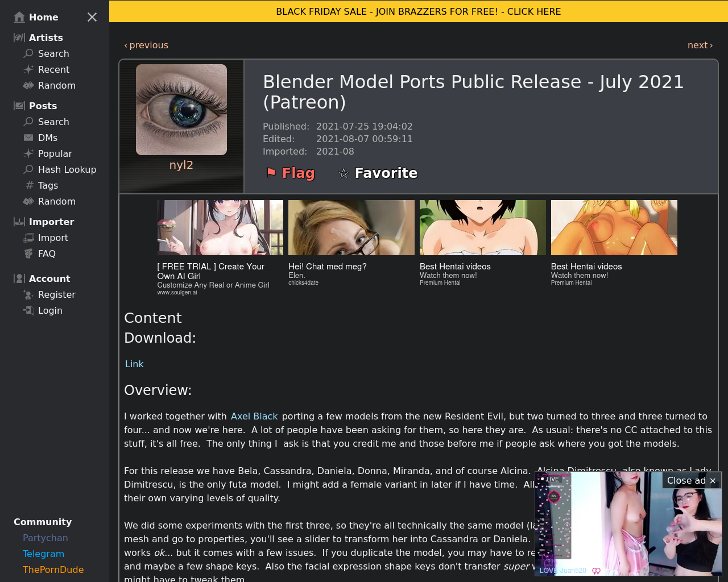728x582 pixels.
Task: Open Artists Search via its magnifier icon
Action: tap(28, 53)
